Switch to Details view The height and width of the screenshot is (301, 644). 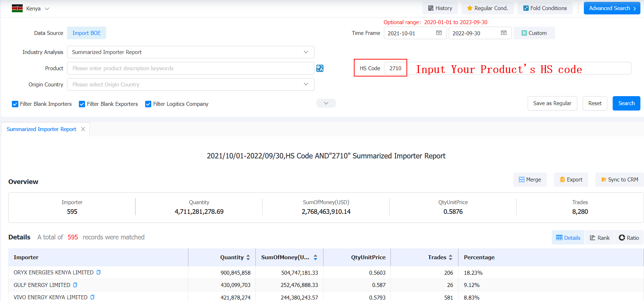pos(568,238)
